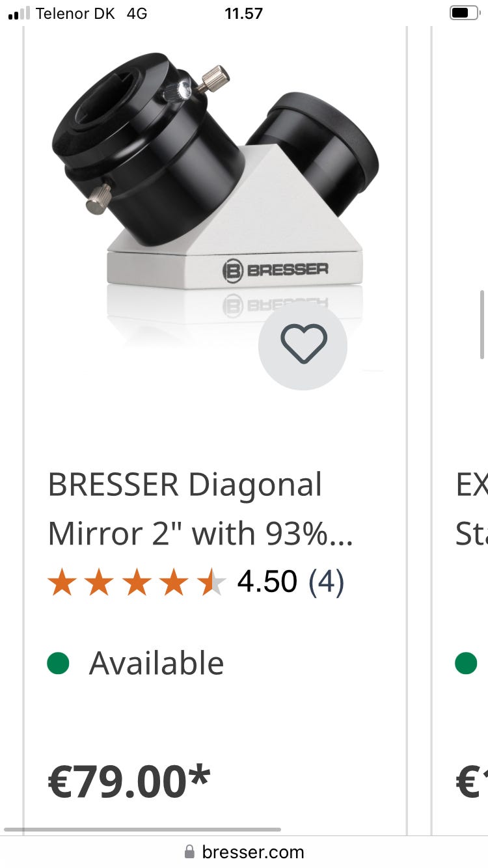
Task: Click the BRESSER logo on the mirror base
Action: [275, 270]
